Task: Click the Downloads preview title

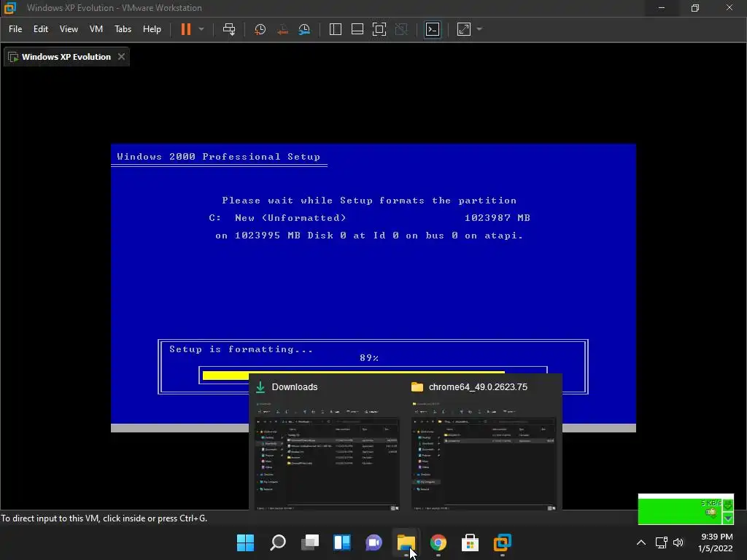Action: [295, 387]
